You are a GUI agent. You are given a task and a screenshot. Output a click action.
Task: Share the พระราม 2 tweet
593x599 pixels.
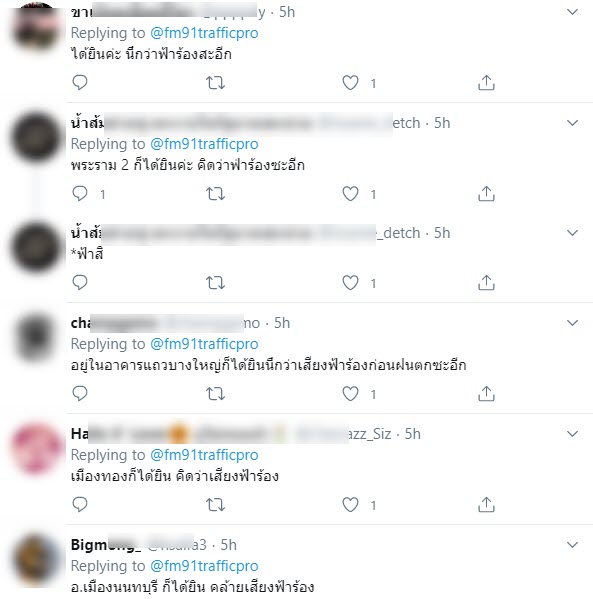coord(486,194)
